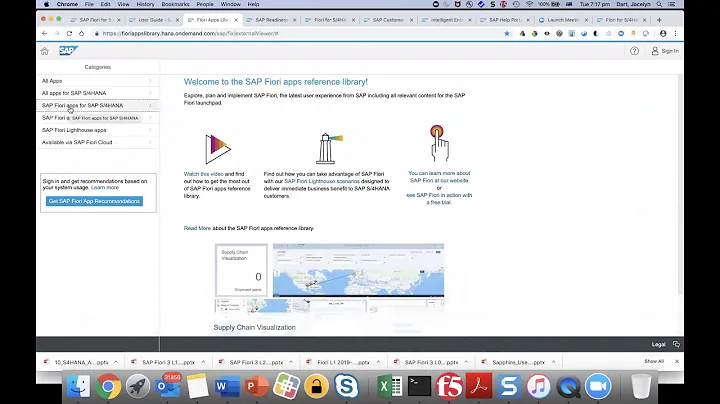This screenshot has height=404, width=720.
Task: Open Chrome three-dot menu
Action: pos(675,34)
